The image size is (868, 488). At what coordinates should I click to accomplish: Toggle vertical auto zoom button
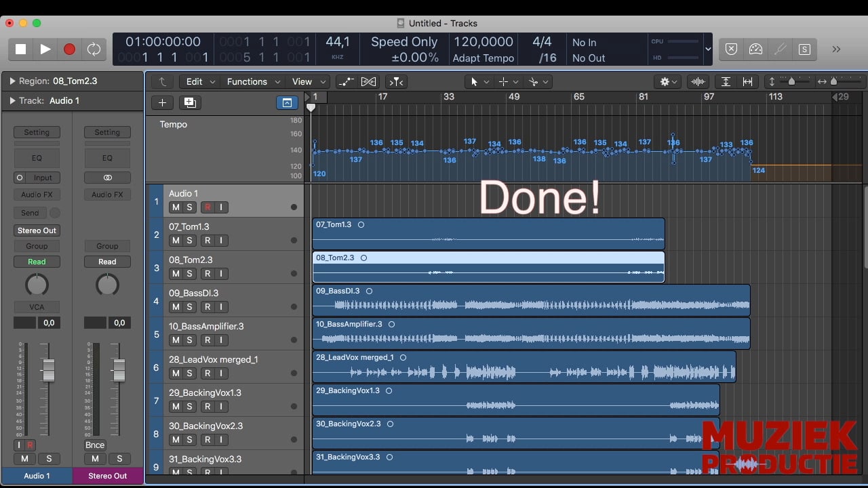point(726,81)
